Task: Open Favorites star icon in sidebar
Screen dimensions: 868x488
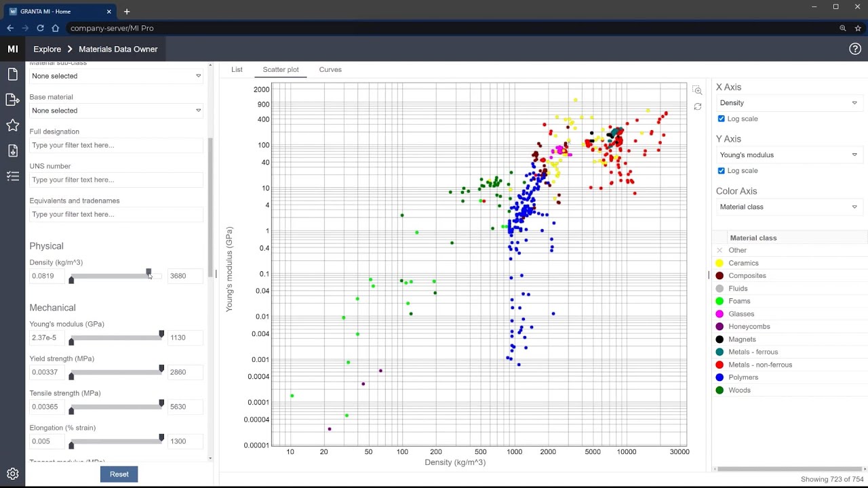Action: click(x=12, y=125)
